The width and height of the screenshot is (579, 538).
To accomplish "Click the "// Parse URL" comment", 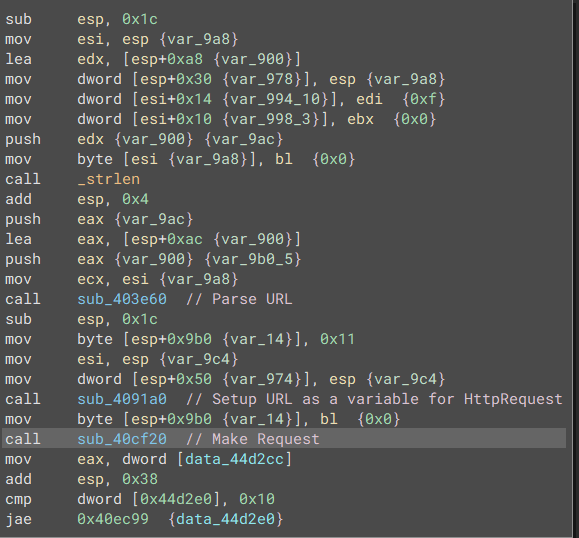I will point(239,299).
